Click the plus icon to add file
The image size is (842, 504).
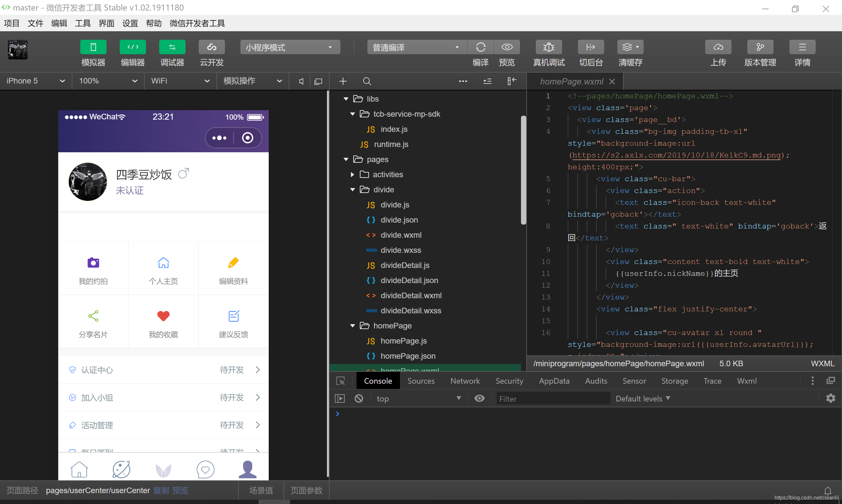point(343,81)
